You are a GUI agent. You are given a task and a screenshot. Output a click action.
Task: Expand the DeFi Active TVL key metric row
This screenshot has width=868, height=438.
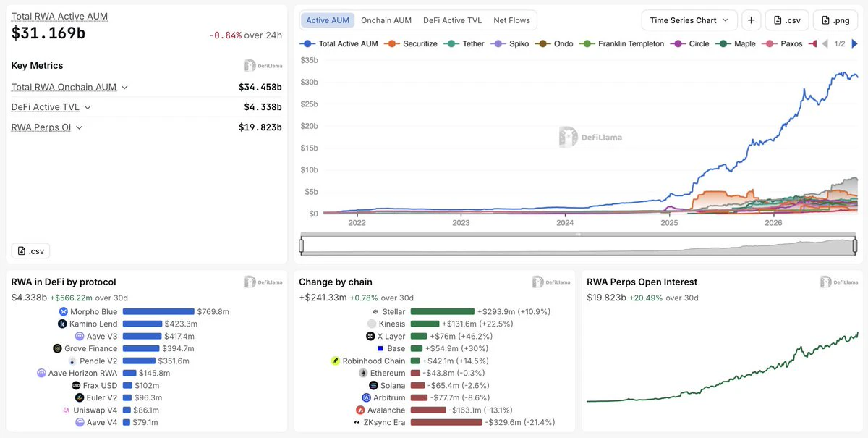pyautogui.click(x=51, y=107)
